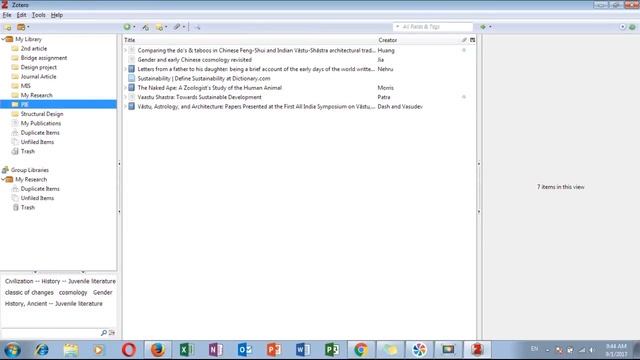Expand the Vastu, Astrology, and Architecture item
The image size is (640, 360).
tap(125, 107)
